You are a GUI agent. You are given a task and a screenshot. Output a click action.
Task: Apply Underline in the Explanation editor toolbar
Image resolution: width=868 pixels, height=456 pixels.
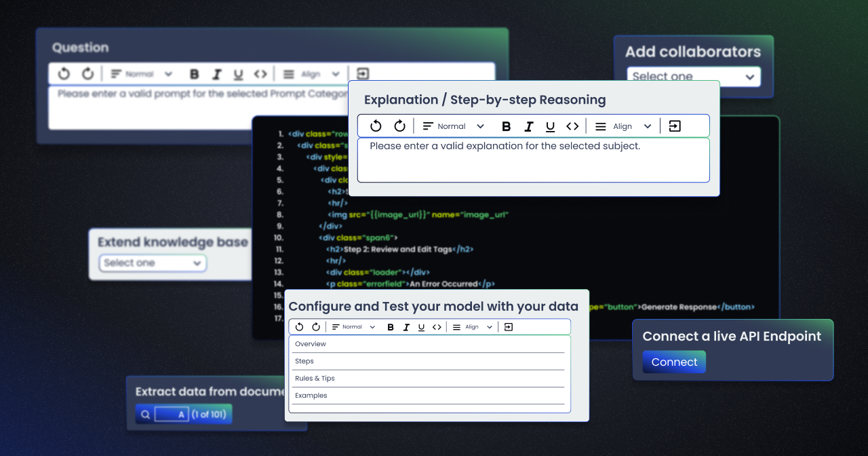[550, 126]
